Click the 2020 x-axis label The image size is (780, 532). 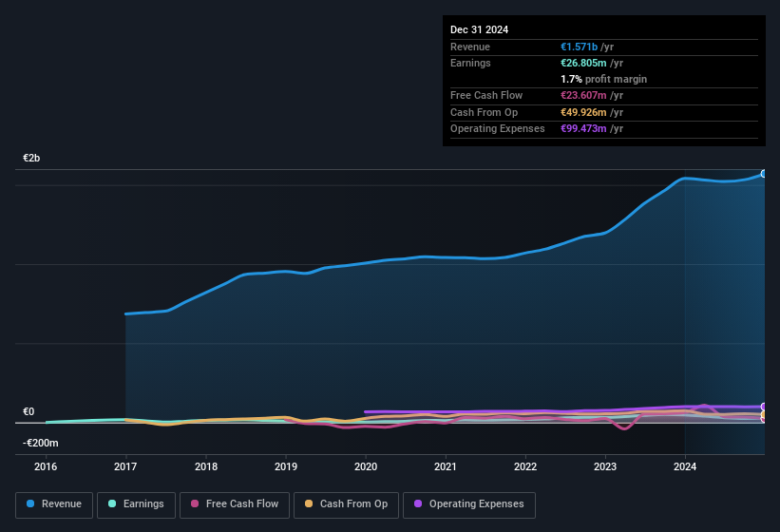(x=366, y=466)
